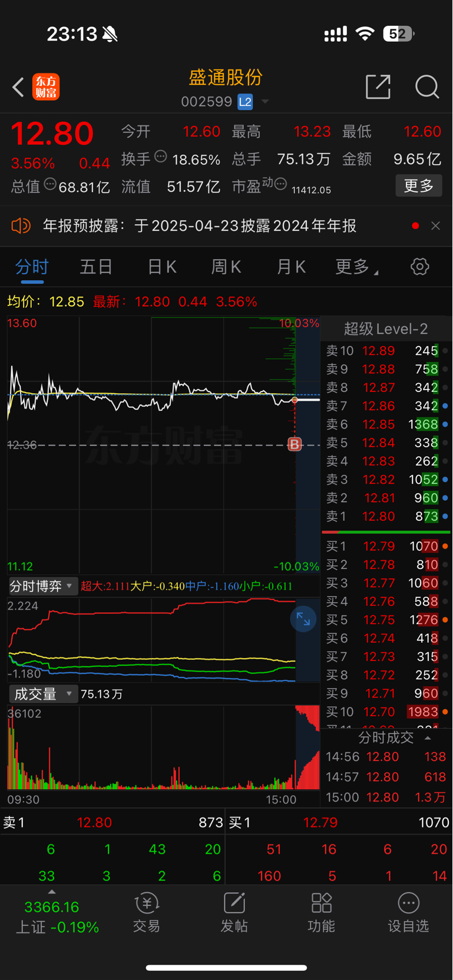
Task: Expand the 更多 chart period menu
Action: (x=356, y=267)
